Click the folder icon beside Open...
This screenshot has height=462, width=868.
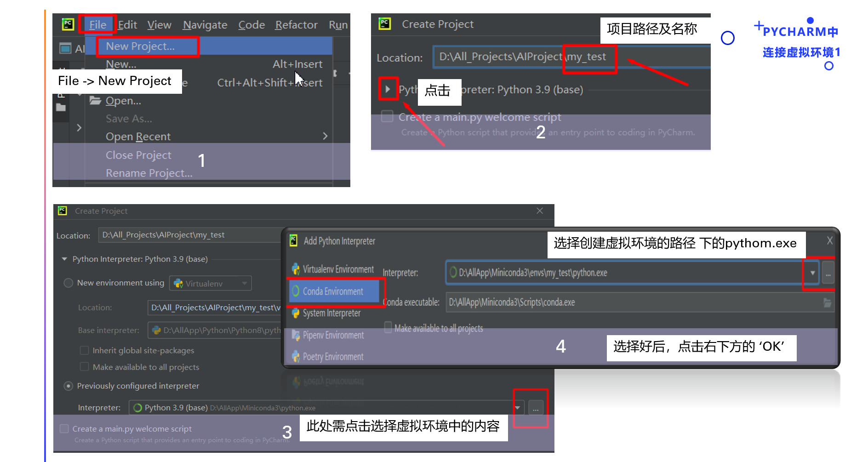(95, 100)
